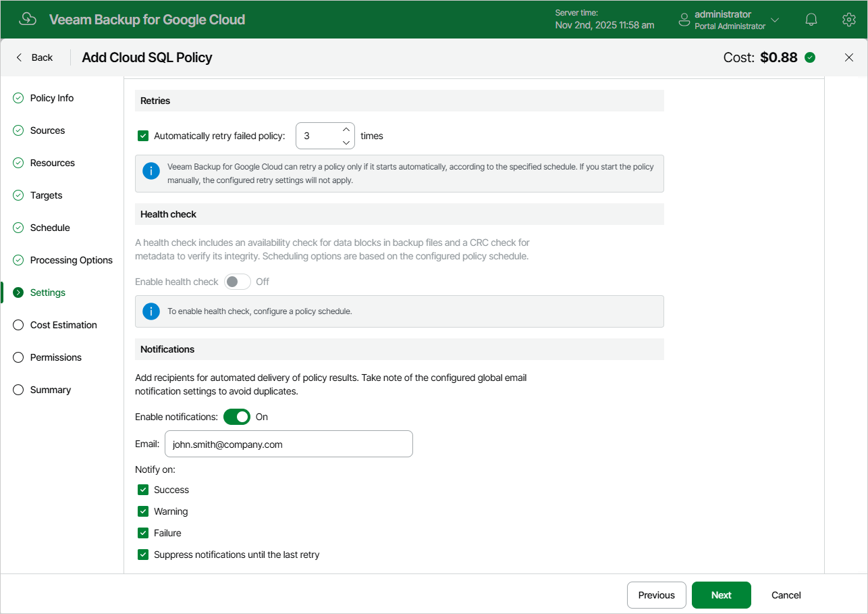Click the green cost status checkmark
This screenshot has height=614, width=868.
(x=810, y=57)
